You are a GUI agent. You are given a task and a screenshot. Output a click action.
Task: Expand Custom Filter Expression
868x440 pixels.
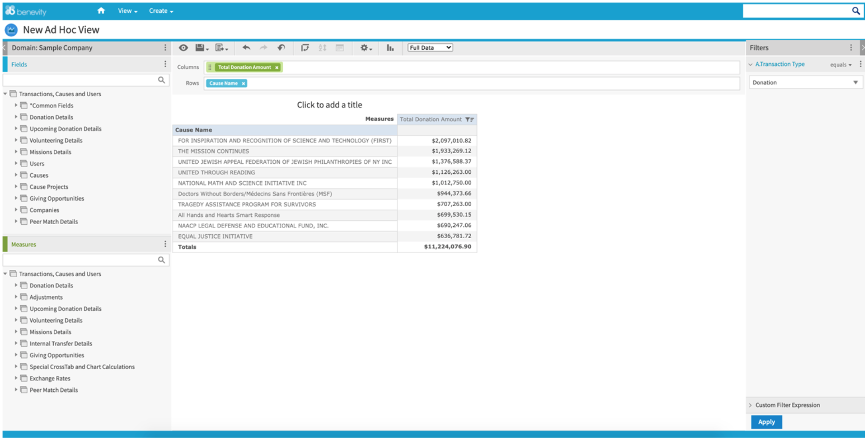point(750,406)
